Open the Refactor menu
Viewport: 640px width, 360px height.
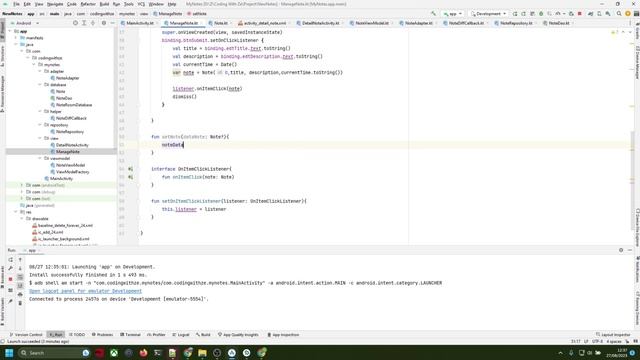click(x=88, y=4)
